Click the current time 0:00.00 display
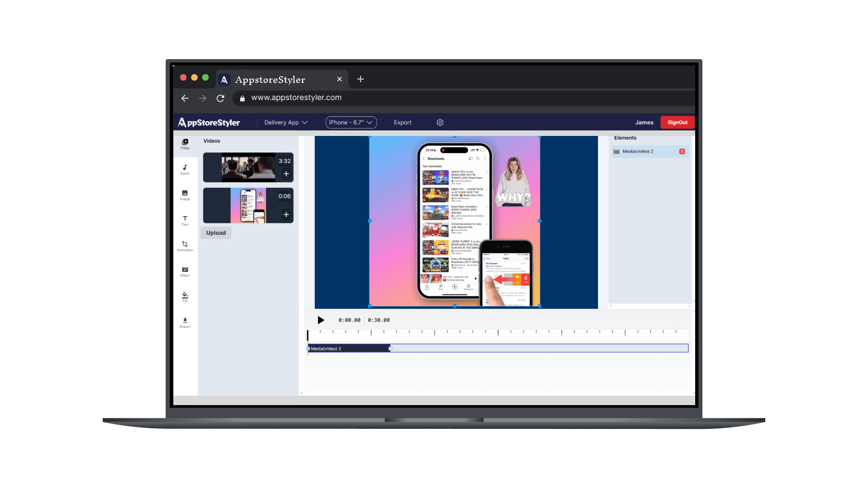868x488 pixels. click(350, 320)
